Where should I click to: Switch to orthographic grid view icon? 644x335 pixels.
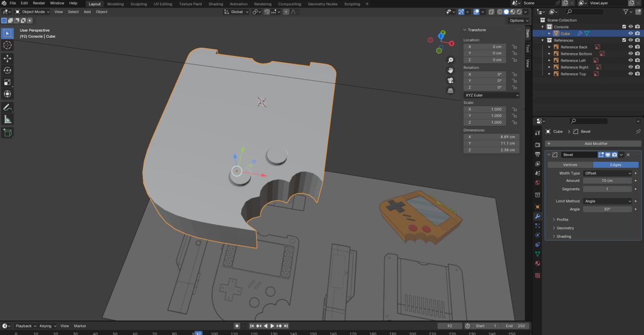450,91
